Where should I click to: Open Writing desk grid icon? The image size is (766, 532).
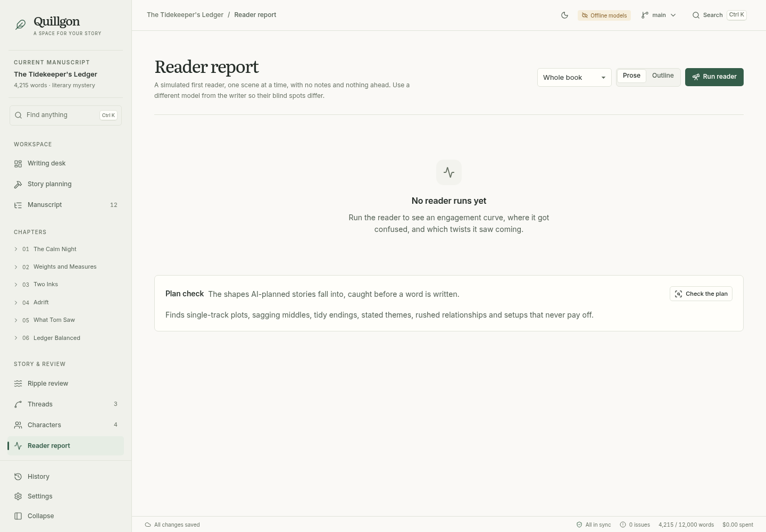pyautogui.click(x=18, y=164)
